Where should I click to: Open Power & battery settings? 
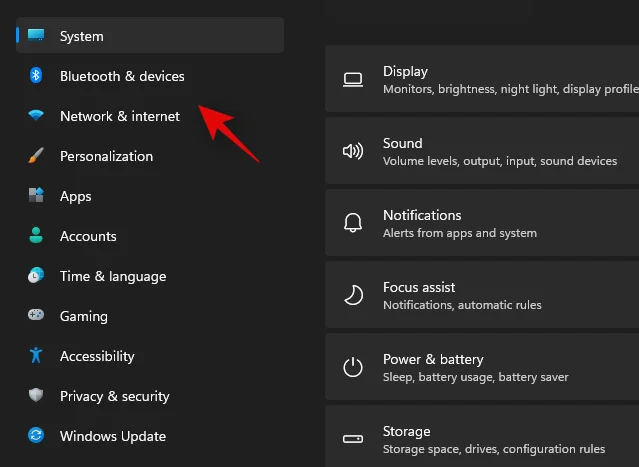482,367
